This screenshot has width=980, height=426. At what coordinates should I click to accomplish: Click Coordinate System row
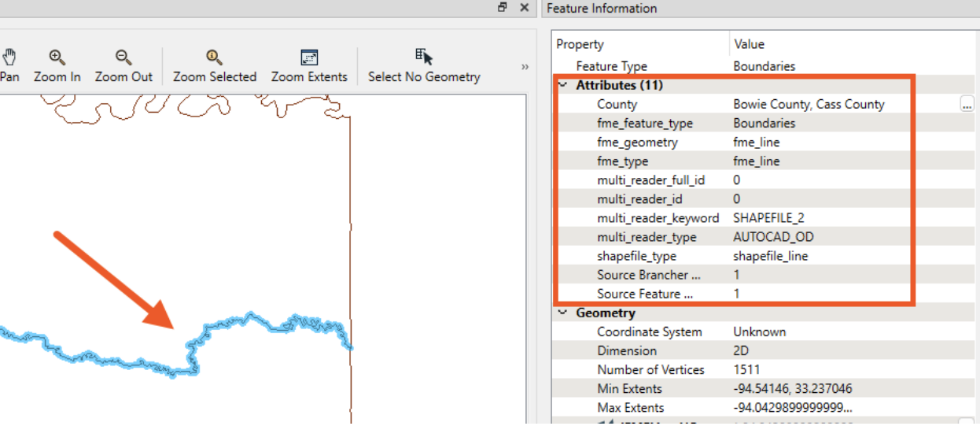click(x=764, y=332)
